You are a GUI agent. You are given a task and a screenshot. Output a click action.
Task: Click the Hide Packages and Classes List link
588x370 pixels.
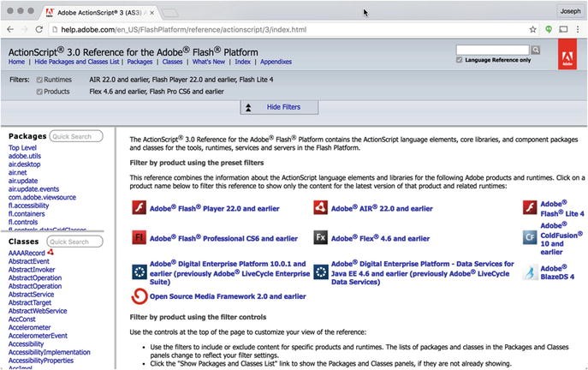(x=77, y=62)
